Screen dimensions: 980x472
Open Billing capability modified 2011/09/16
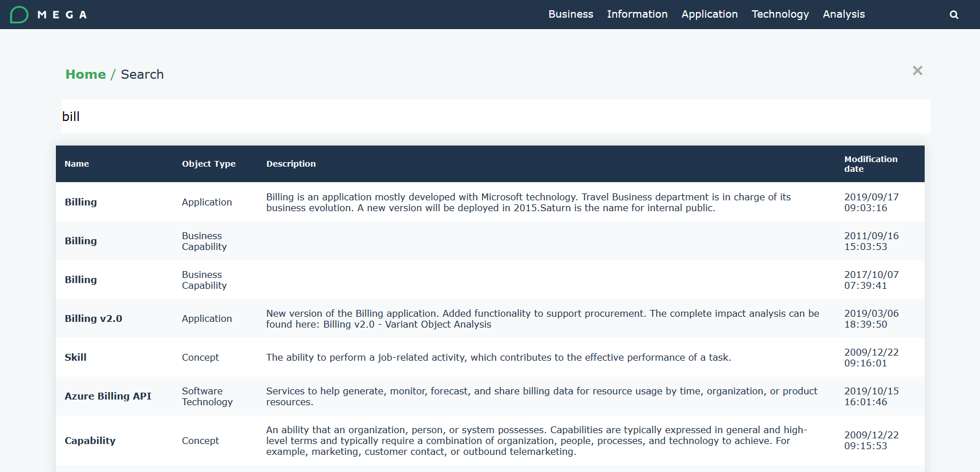(x=80, y=241)
